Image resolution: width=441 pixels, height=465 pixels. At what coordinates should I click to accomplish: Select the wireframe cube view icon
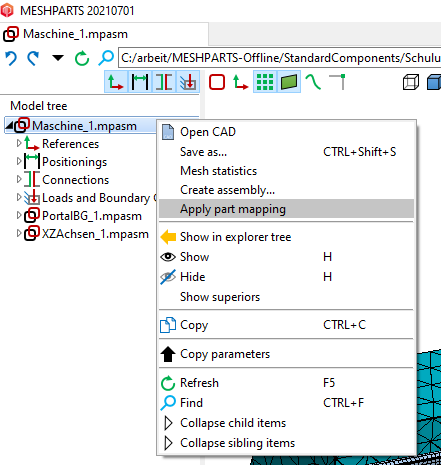[x=411, y=82]
